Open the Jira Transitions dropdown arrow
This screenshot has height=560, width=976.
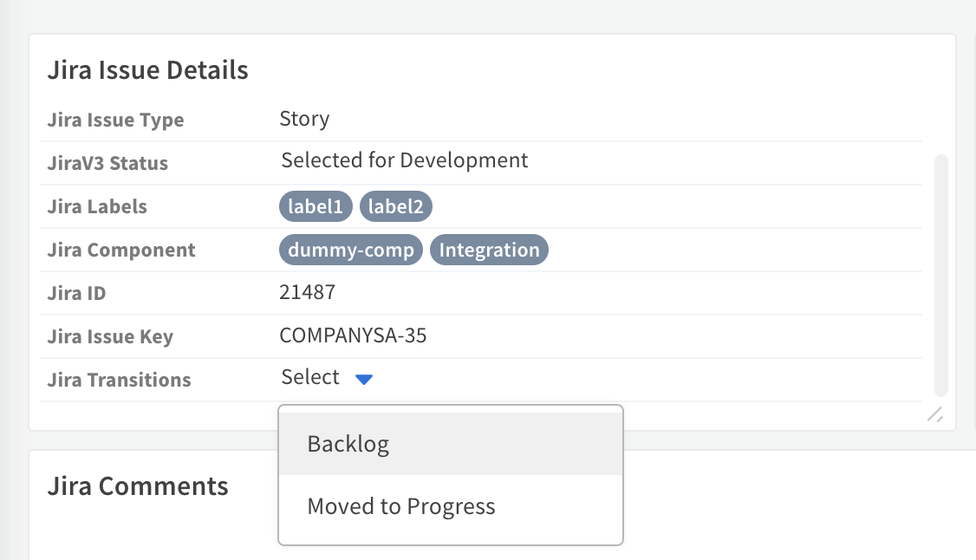pyautogui.click(x=364, y=377)
